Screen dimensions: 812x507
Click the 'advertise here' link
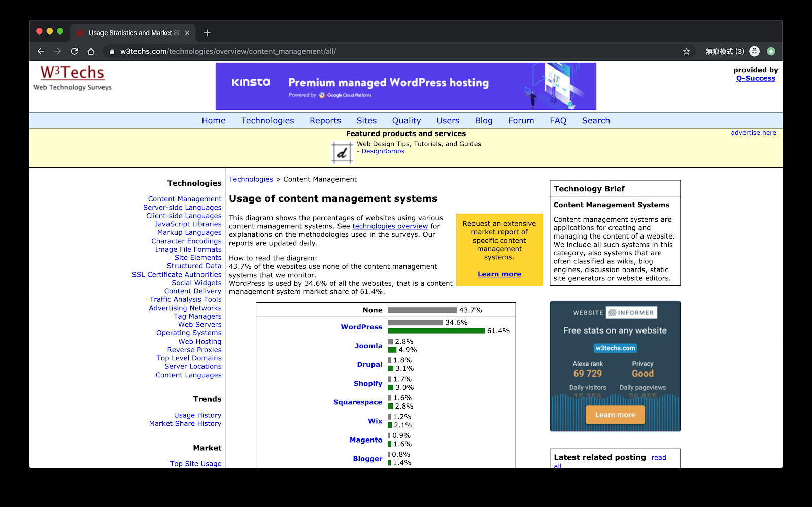point(754,133)
